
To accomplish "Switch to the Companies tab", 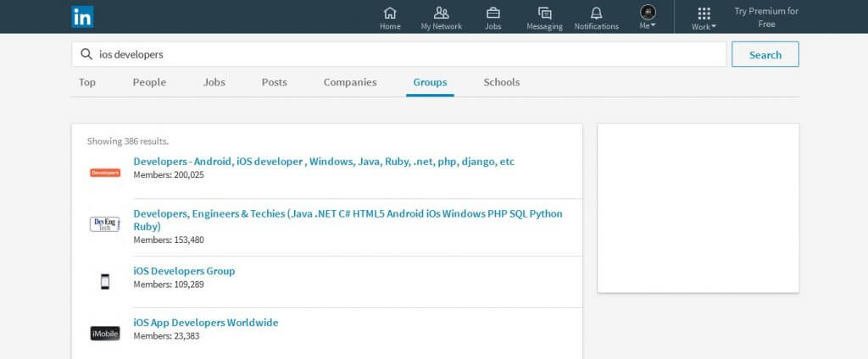I will coord(350,82).
